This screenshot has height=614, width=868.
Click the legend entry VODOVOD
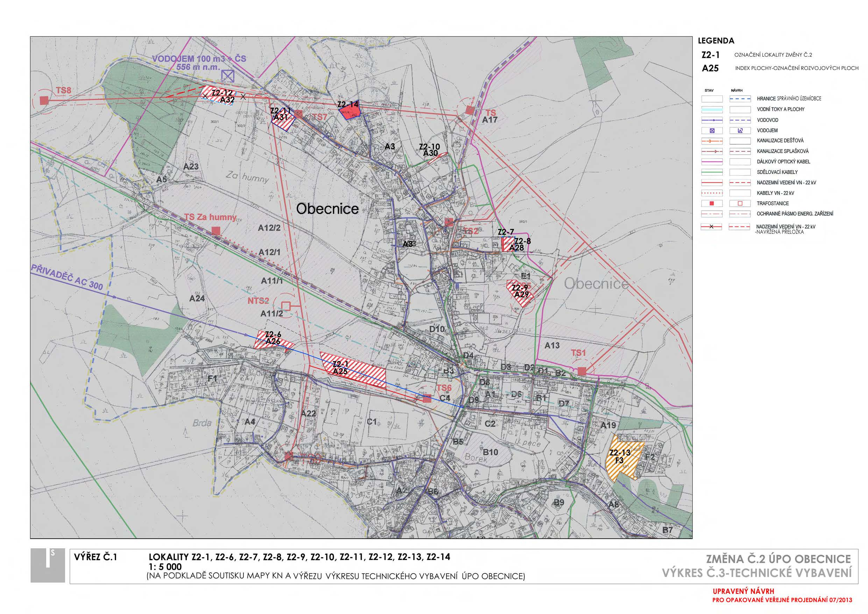pyautogui.click(x=768, y=120)
